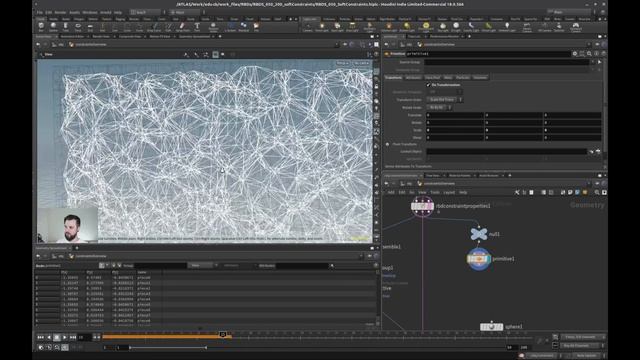Image resolution: width=640 pixels, height=360 pixels.
Task: Select the L-System shelf tool
Action: [x=230, y=27]
